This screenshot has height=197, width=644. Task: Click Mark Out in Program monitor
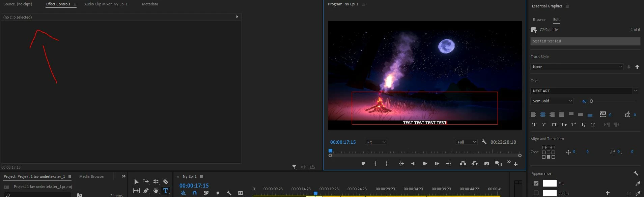386,164
